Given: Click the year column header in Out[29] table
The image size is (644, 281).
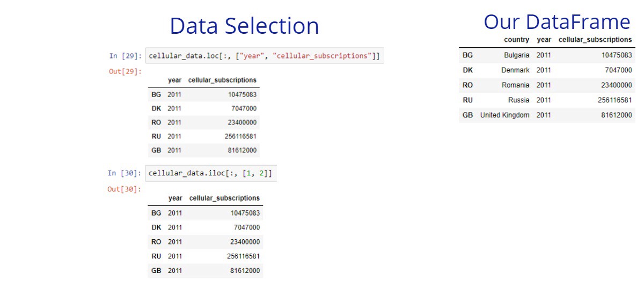Looking at the screenshot, I should (174, 80).
